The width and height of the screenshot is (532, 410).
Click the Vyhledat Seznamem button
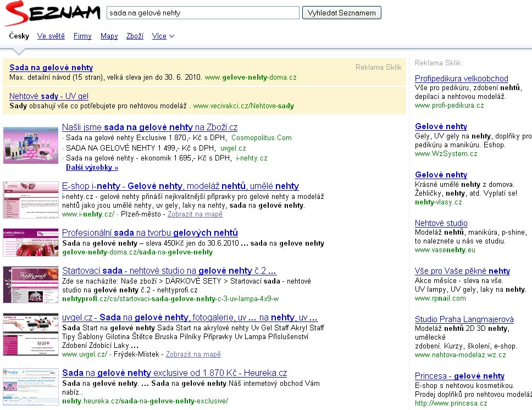point(342,13)
